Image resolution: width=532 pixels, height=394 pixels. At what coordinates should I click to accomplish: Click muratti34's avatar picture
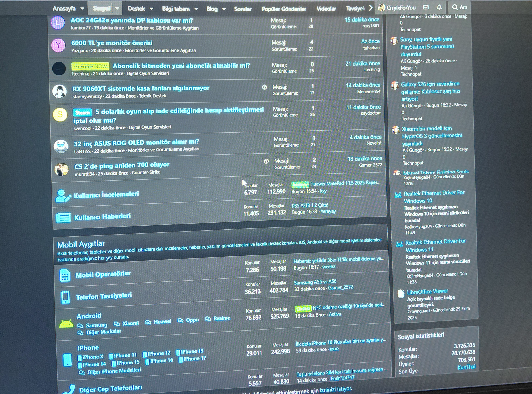click(x=62, y=170)
